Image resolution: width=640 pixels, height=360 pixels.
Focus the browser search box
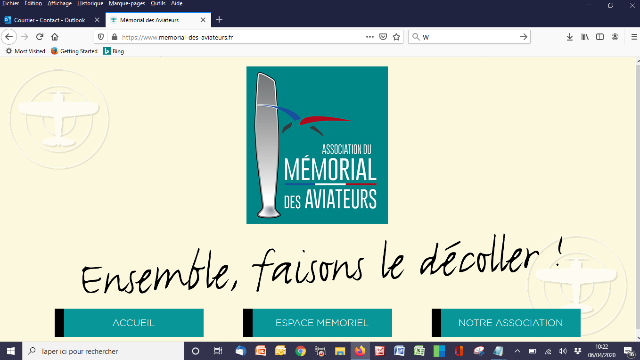click(x=469, y=37)
